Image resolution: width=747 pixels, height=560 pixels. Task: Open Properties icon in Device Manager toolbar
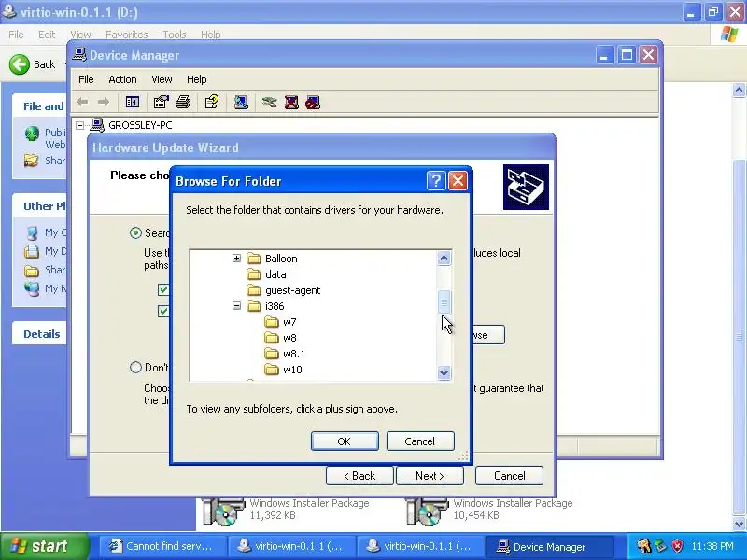tap(161, 102)
